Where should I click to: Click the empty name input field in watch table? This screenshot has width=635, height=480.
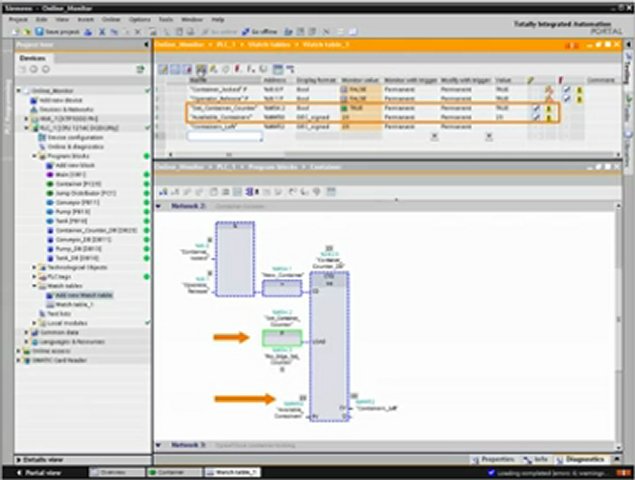pos(225,135)
